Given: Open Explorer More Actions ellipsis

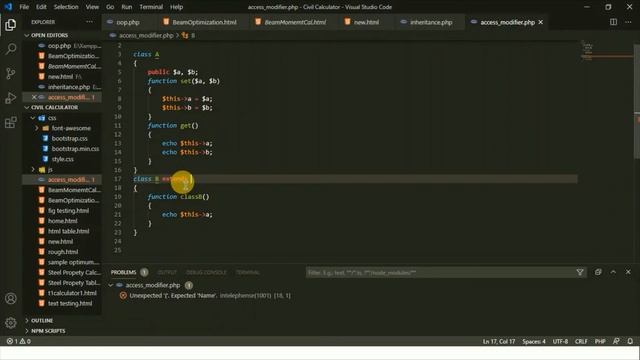Looking at the screenshot, I should point(89,22).
